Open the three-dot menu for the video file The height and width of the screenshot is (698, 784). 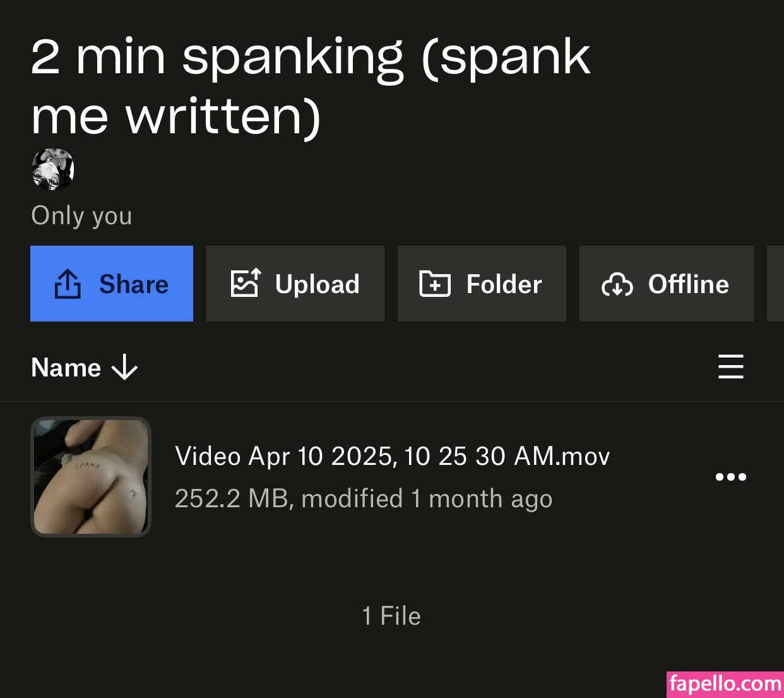pos(730,477)
